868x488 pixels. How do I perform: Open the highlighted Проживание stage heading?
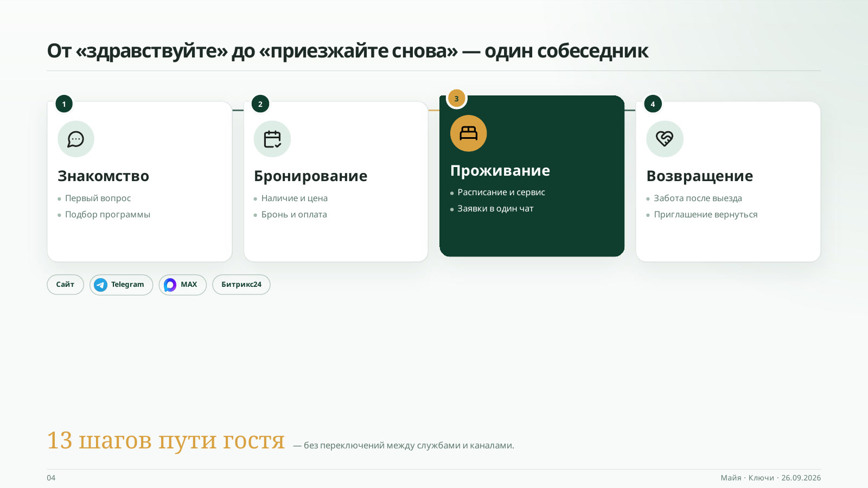point(500,171)
